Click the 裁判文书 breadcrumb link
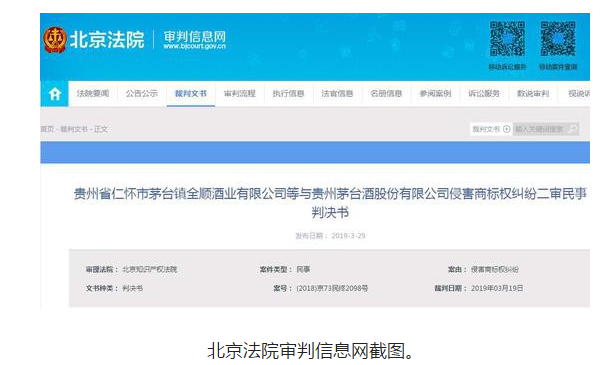Image resolution: width=616 pixels, height=365 pixels. [74, 129]
